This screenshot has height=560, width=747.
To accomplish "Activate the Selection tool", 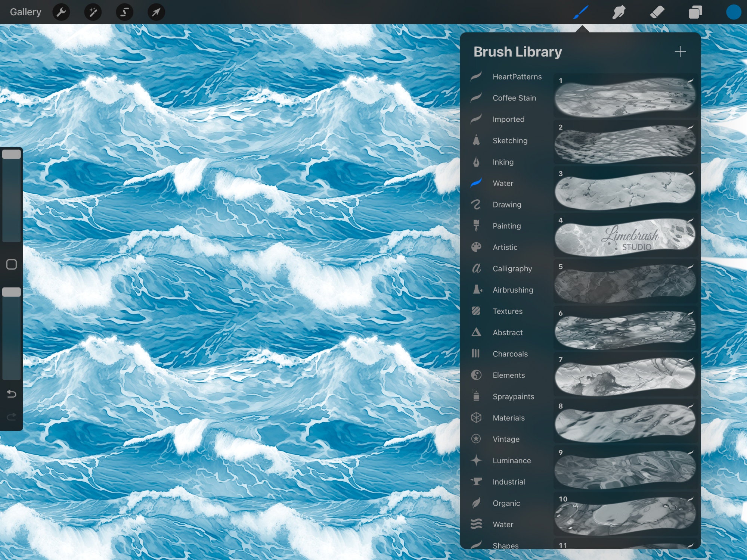I will [x=124, y=12].
